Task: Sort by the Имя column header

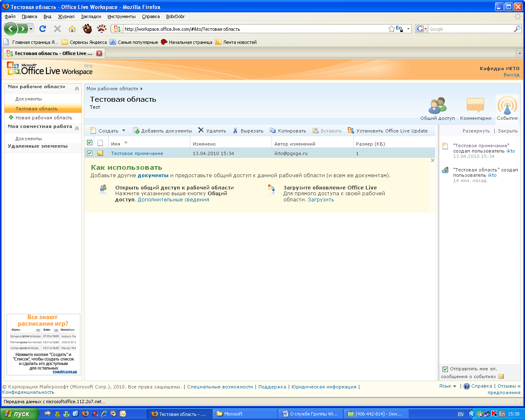Action: (116, 144)
